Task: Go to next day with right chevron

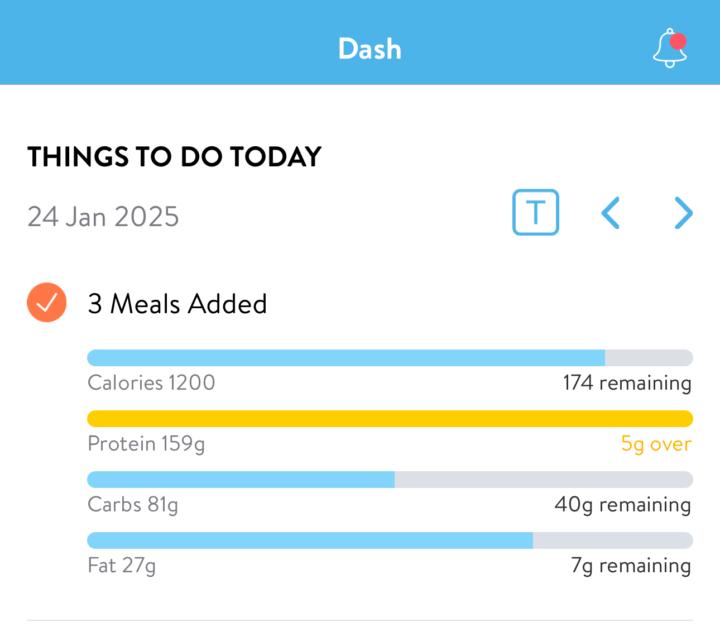Action: 683,213
